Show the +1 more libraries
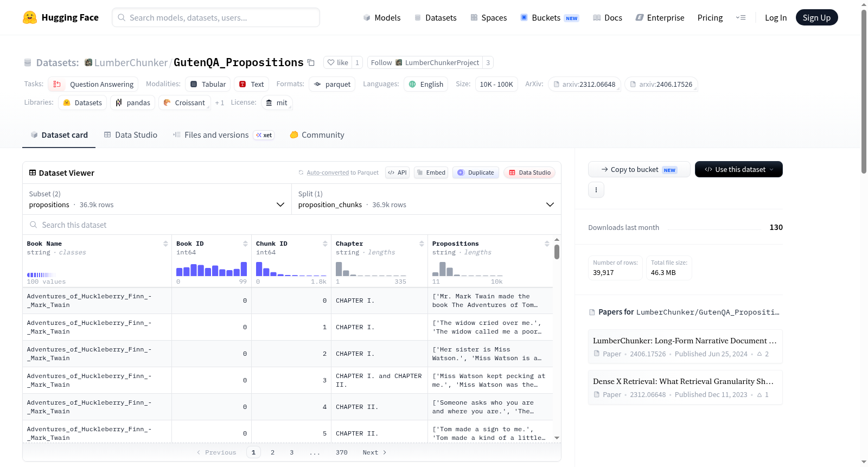The image size is (868, 467). point(219,103)
